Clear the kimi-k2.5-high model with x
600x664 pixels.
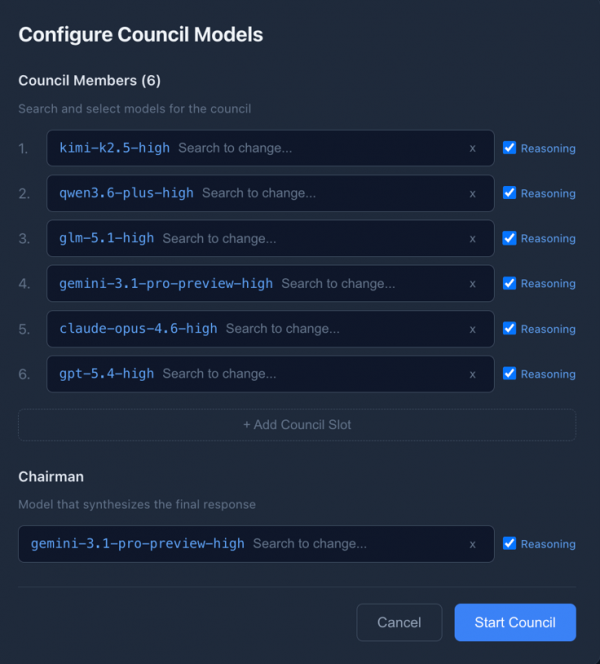click(472, 148)
